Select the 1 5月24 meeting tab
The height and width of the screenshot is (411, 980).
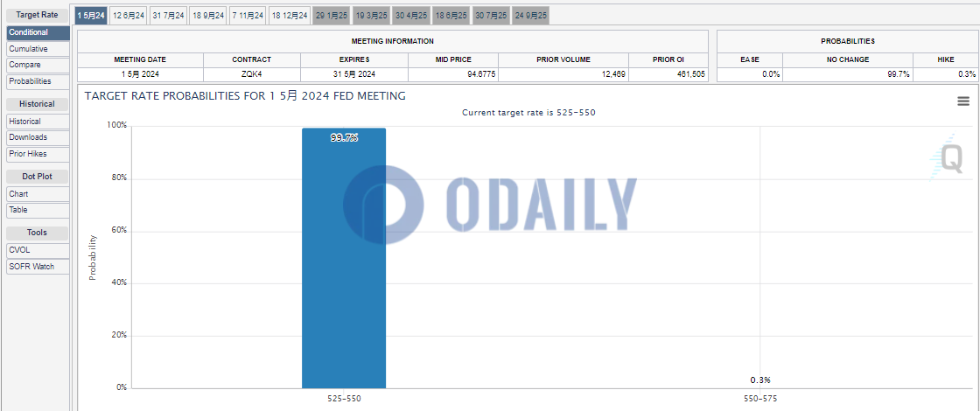click(91, 16)
